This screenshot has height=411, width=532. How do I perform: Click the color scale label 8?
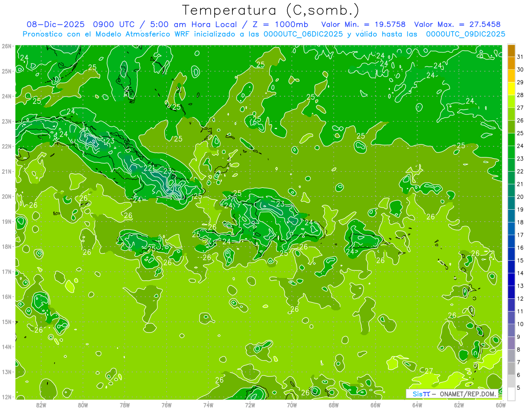pyautogui.click(x=519, y=349)
